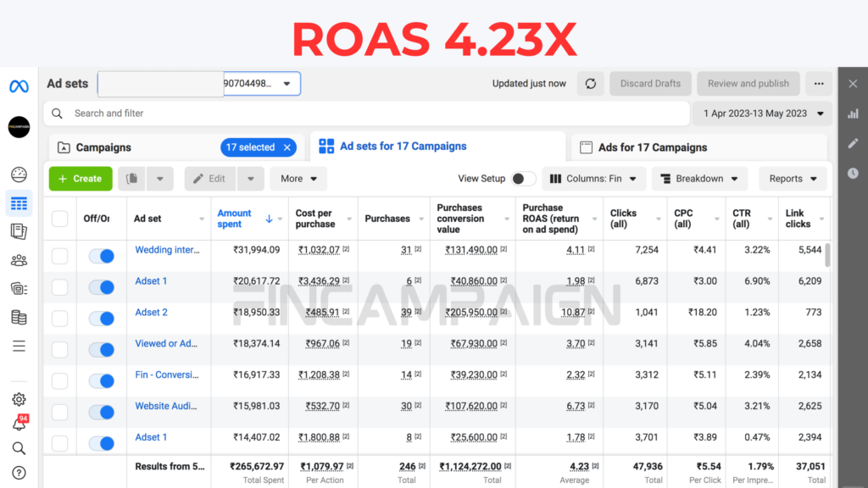Open the Audiences people icon
868x488 pixels.
pyautogui.click(x=19, y=259)
